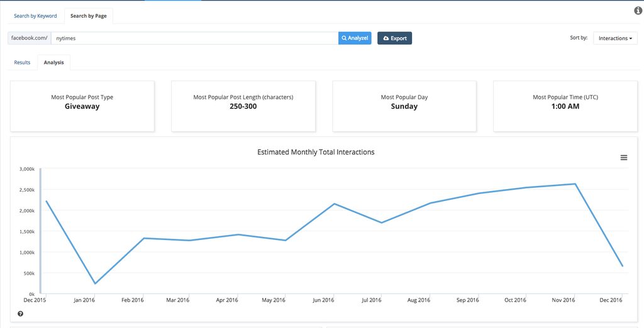Click the info icon in top-right corner
Image resolution: width=644 pixels, height=328 pixels.
tap(638, 11)
